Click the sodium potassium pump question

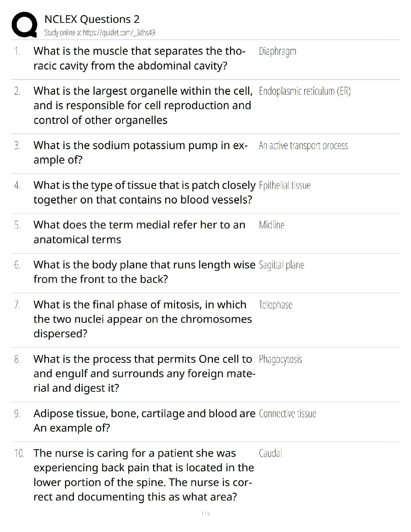pos(140,152)
